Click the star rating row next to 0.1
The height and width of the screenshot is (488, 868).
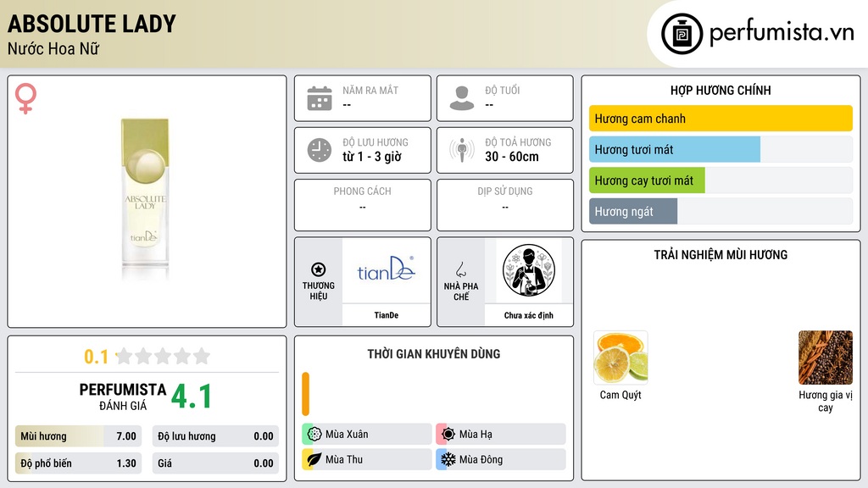click(163, 357)
